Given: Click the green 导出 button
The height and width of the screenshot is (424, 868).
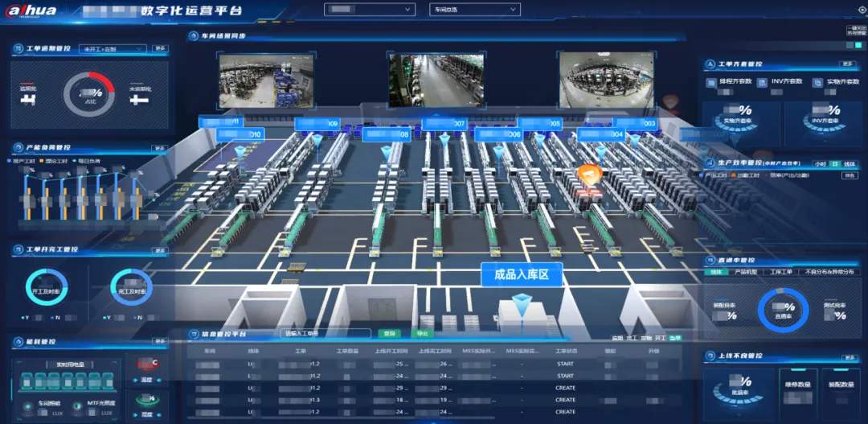Looking at the screenshot, I should pyautogui.click(x=423, y=334).
